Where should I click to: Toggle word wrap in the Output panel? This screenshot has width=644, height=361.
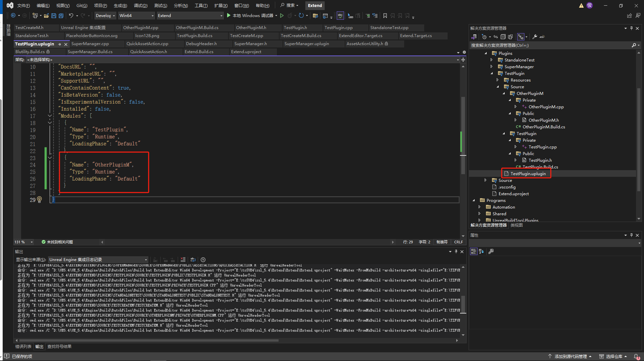(x=193, y=260)
